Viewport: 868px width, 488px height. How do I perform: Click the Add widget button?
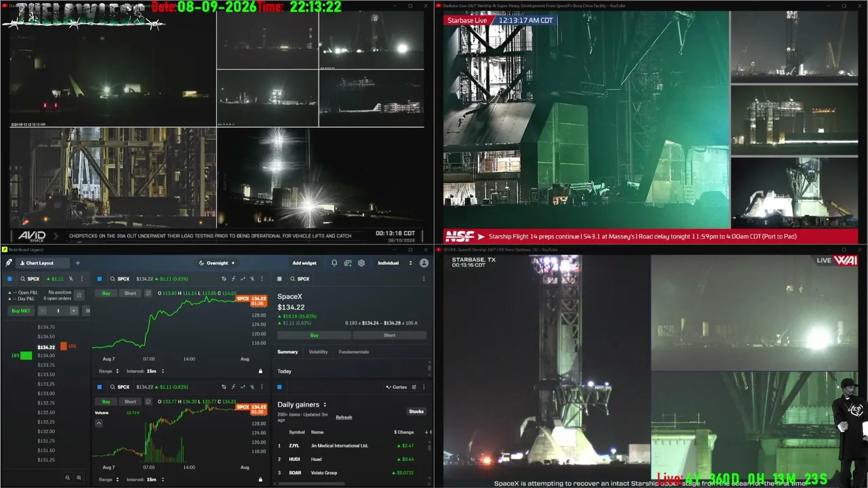click(304, 263)
